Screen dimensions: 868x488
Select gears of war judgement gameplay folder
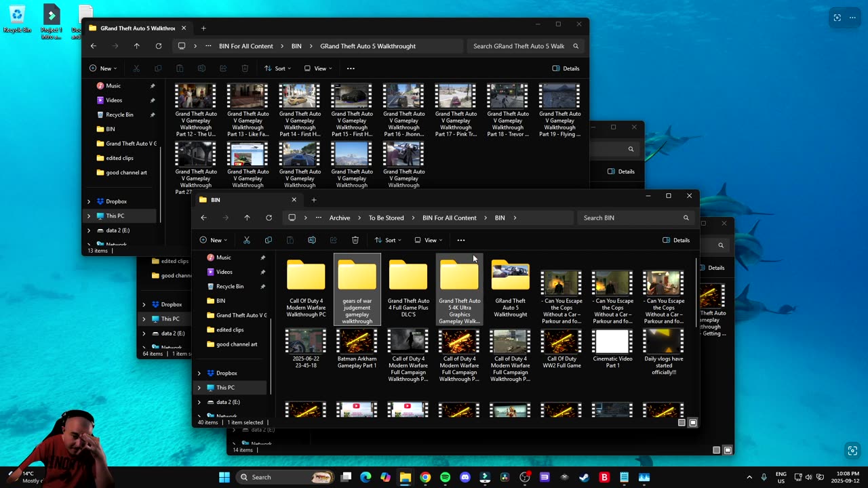point(357,289)
